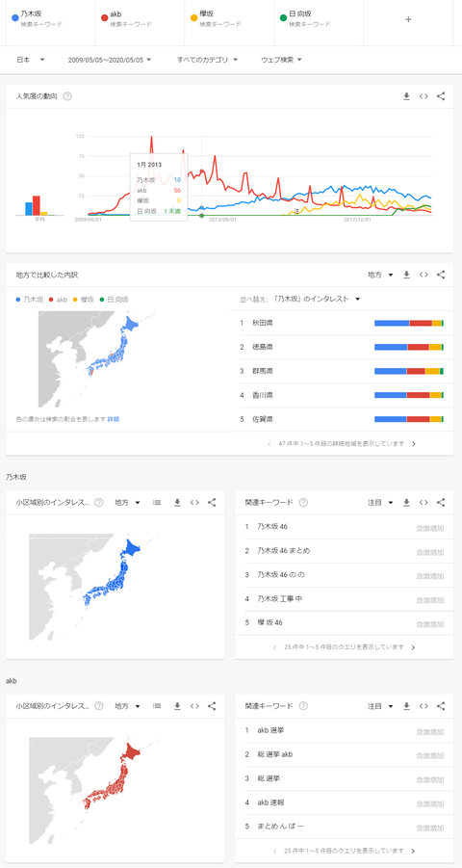Image resolution: width=462 pixels, height=868 pixels.
Task: Download the 地方で比較した内訳 data
Action: click(406, 275)
